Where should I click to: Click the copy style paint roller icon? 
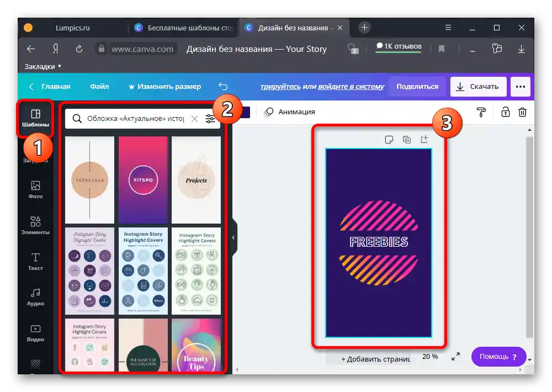(481, 112)
